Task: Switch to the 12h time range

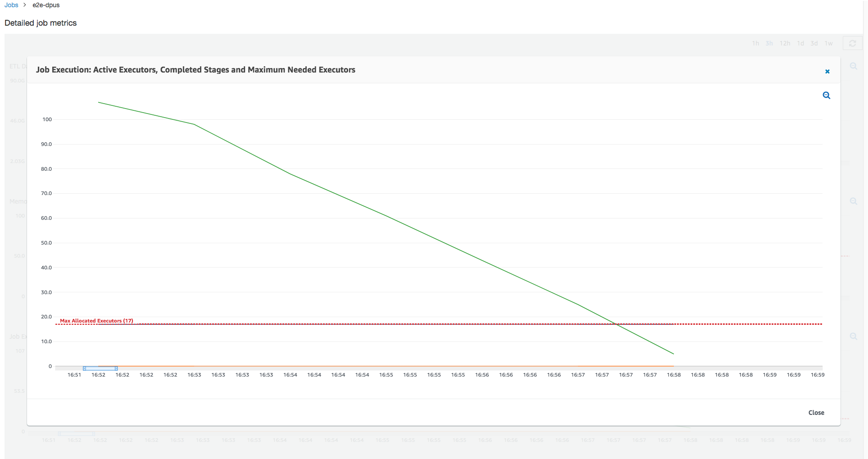Action: click(785, 43)
